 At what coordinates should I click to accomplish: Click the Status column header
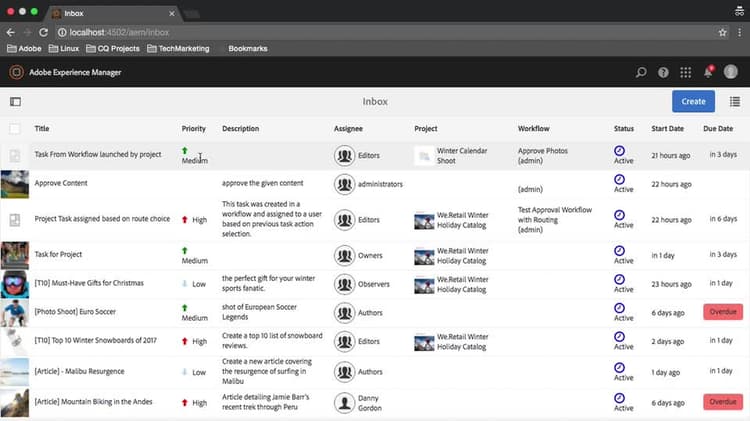coord(624,129)
